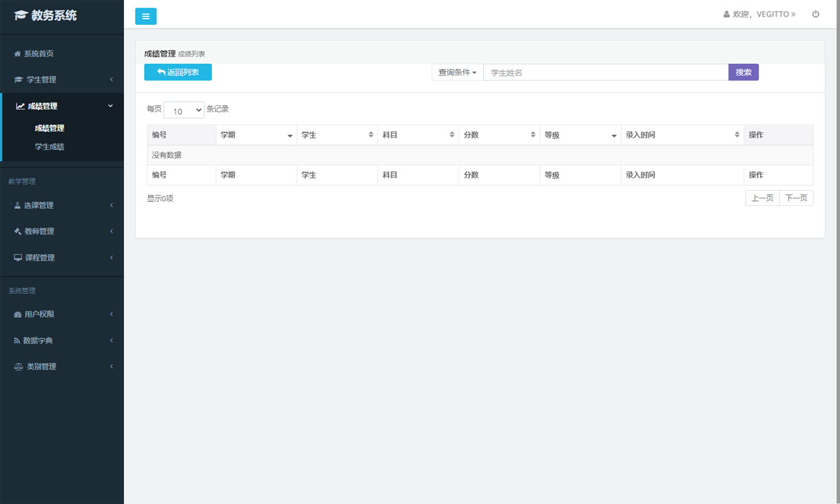Click the flask icon beside 选课管理

18,205
